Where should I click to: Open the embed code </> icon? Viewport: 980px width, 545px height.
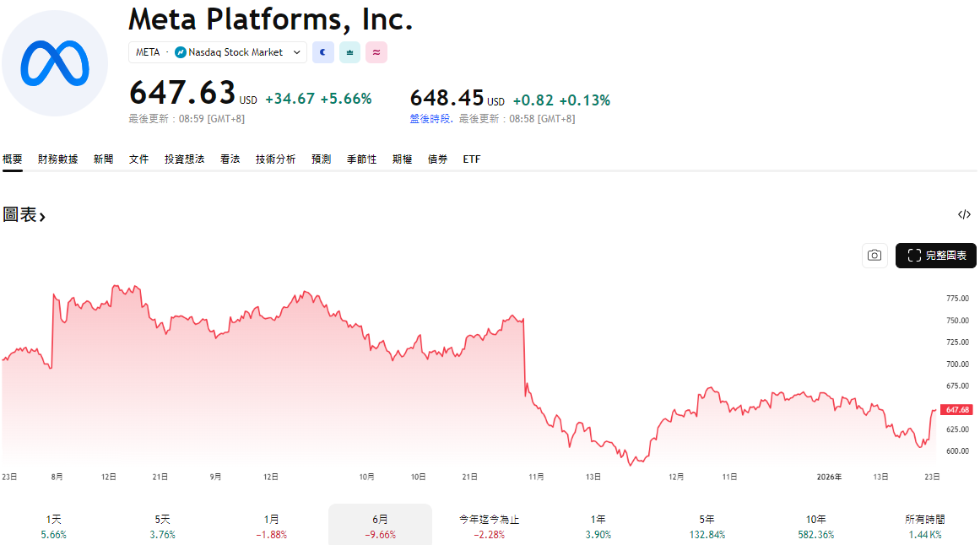point(963,214)
